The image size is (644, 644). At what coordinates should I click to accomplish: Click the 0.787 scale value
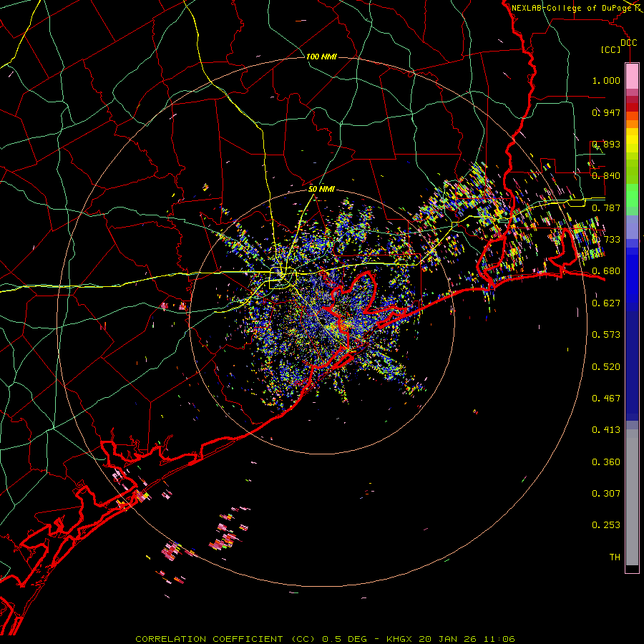point(606,208)
